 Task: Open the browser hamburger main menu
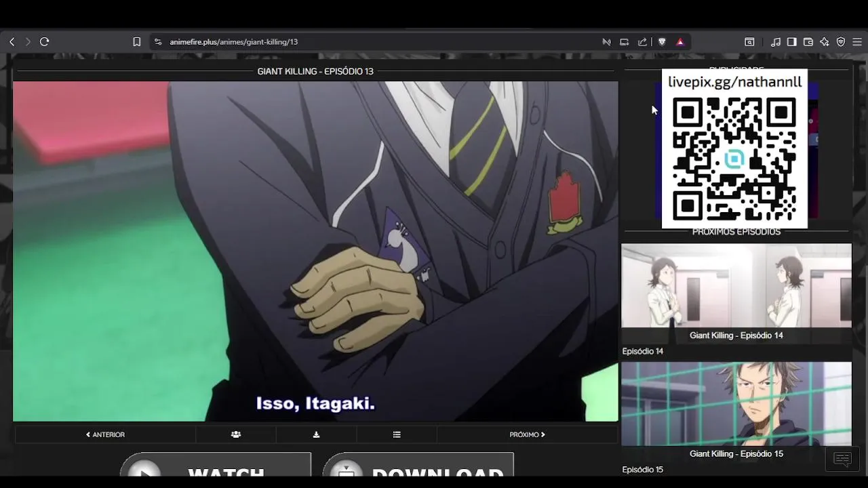[857, 42]
